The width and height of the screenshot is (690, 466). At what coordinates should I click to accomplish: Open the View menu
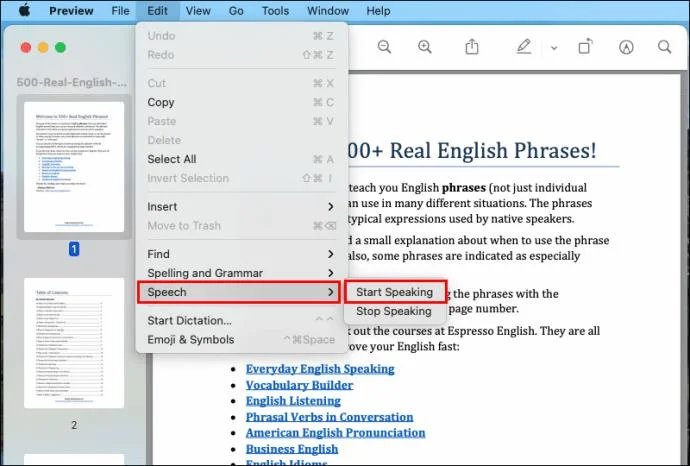(198, 11)
